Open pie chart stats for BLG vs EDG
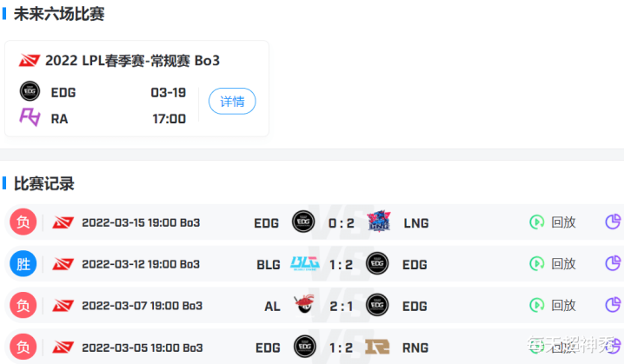The width and height of the screenshot is (624, 364). [x=614, y=263]
